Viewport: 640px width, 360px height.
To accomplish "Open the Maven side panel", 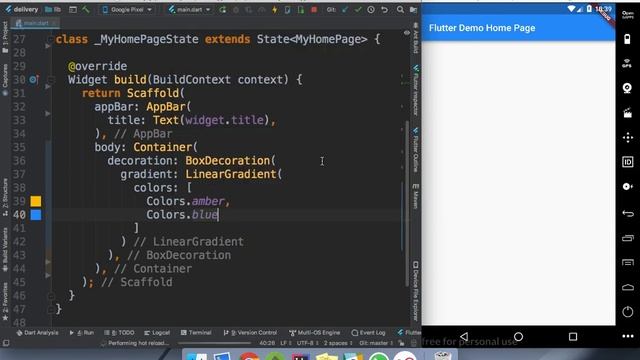I will [416, 196].
